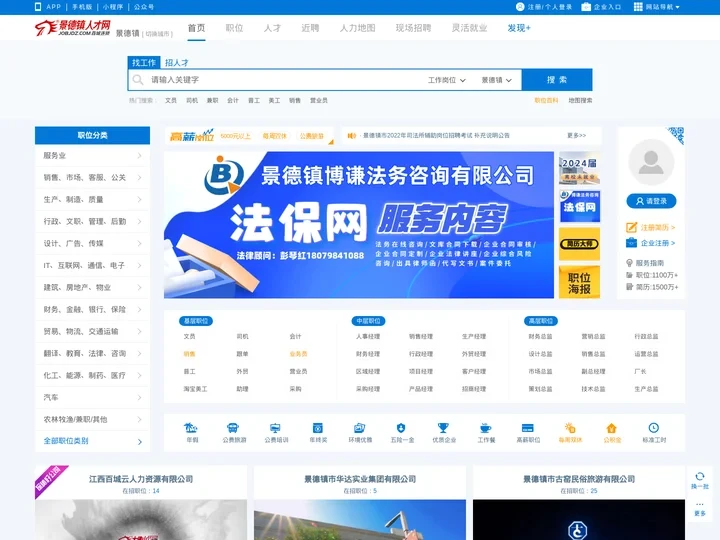
Task: Click the 换一批 refresh icon
Action: click(700, 476)
